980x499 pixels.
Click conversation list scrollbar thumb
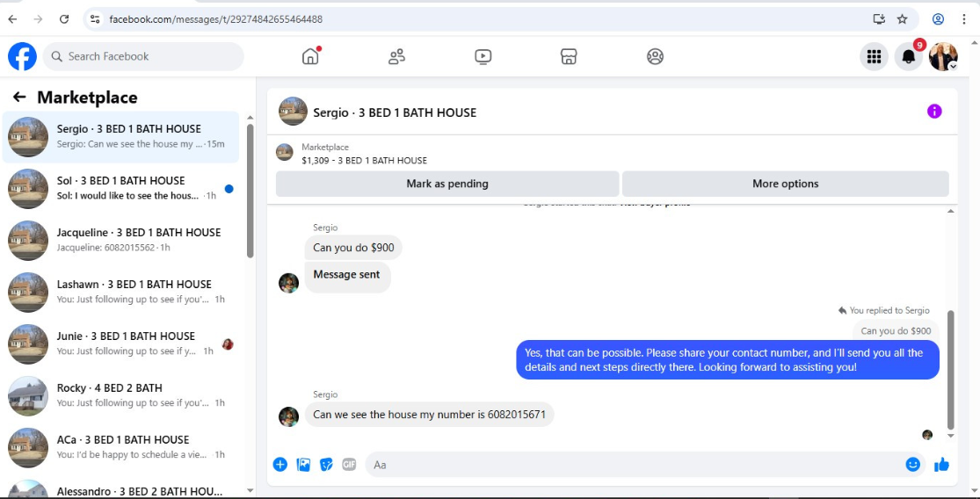click(x=250, y=191)
